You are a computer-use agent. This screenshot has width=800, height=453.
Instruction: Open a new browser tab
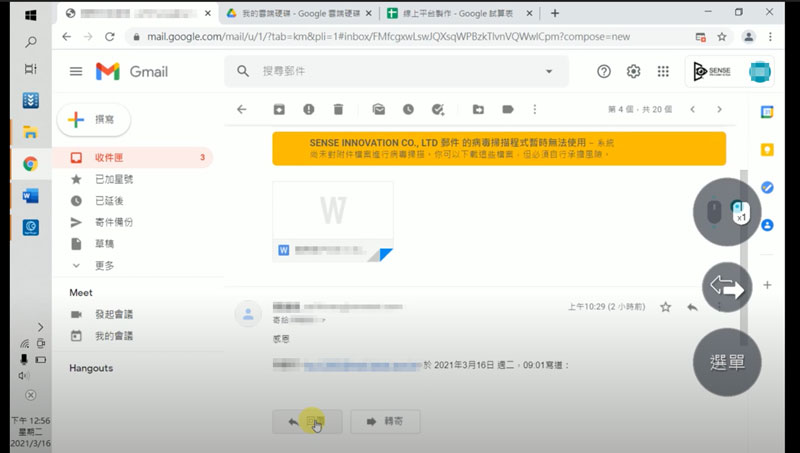pyautogui.click(x=555, y=14)
